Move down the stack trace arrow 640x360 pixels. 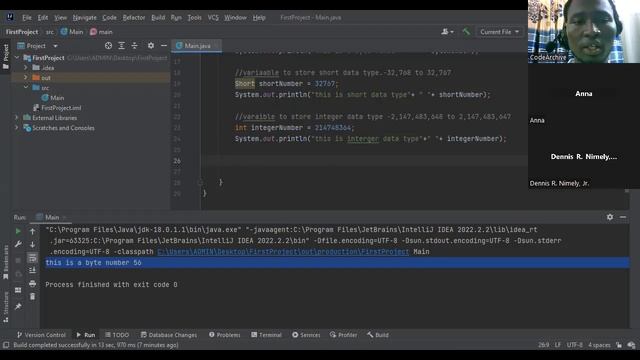(33, 244)
